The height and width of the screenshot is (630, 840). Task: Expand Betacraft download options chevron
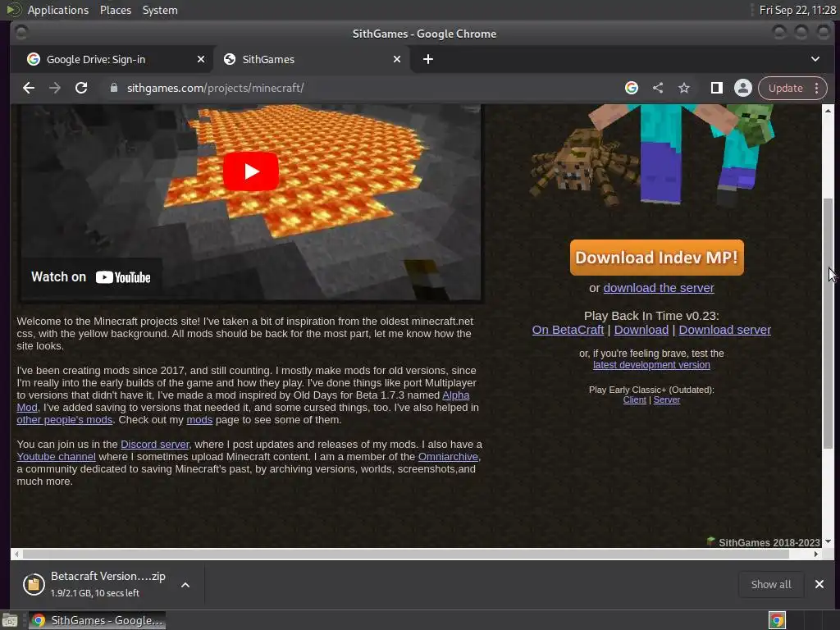pos(185,585)
